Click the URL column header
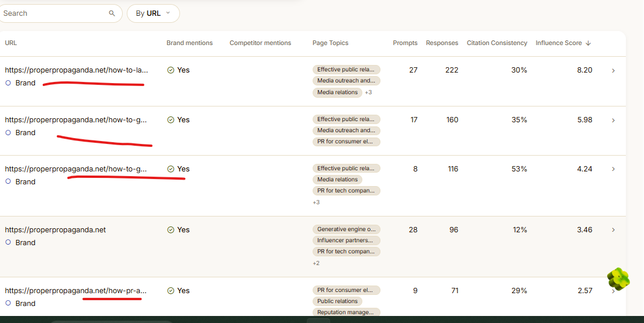The width and height of the screenshot is (644, 323). click(x=11, y=43)
